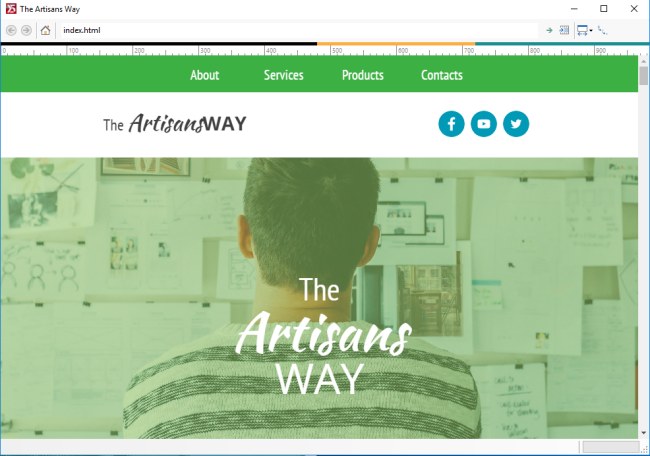The height and width of the screenshot is (456, 650).
Task: Open the preview in browser icon
Action: point(564,30)
